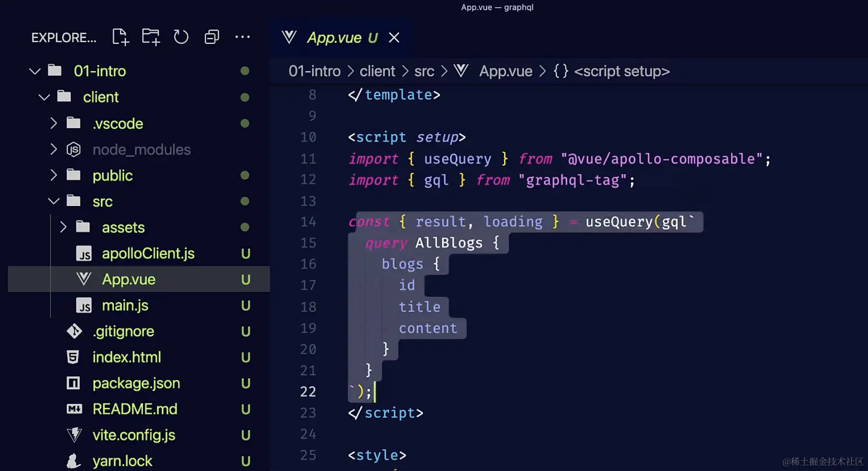Collapse the src folder
Image resolution: width=868 pixels, height=471 pixels.
click(53, 201)
